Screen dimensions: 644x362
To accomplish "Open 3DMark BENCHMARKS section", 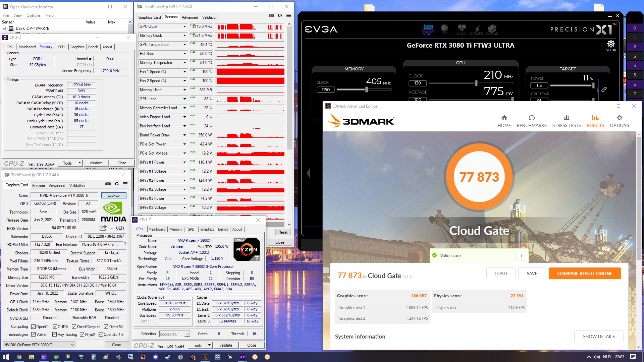I will tap(531, 121).
